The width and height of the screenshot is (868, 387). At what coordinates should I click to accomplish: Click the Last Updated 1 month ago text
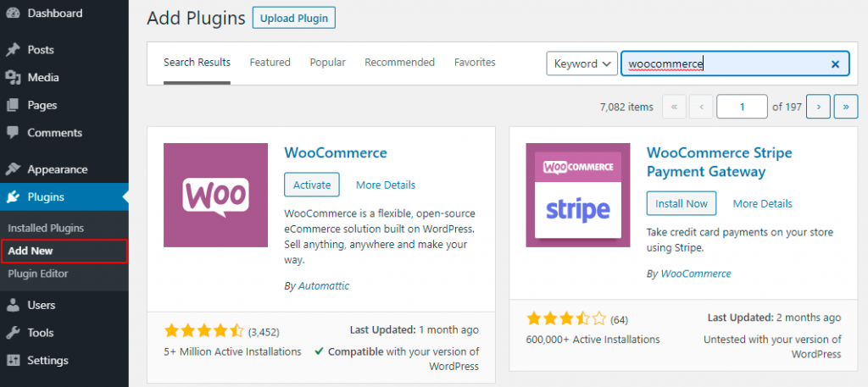[414, 330]
